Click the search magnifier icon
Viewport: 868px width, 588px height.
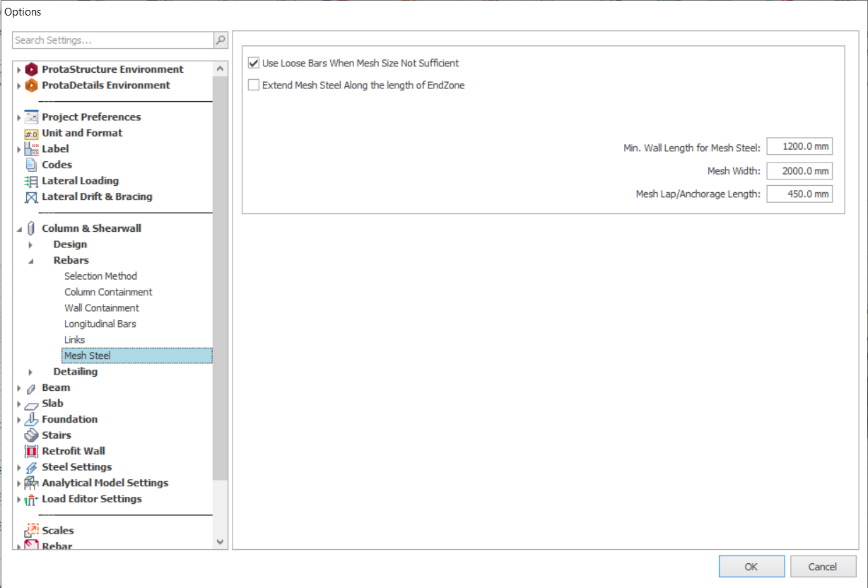[221, 40]
